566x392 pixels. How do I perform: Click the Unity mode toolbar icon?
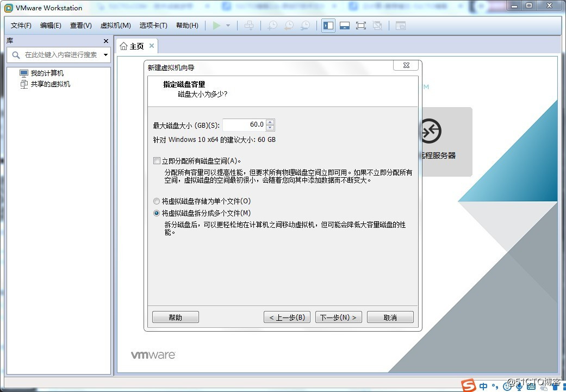tap(377, 25)
